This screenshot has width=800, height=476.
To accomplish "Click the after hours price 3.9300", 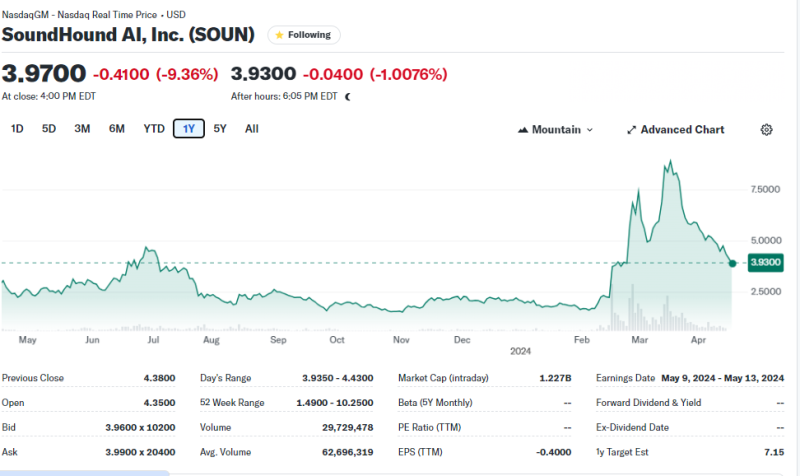I will (x=263, y=73).
